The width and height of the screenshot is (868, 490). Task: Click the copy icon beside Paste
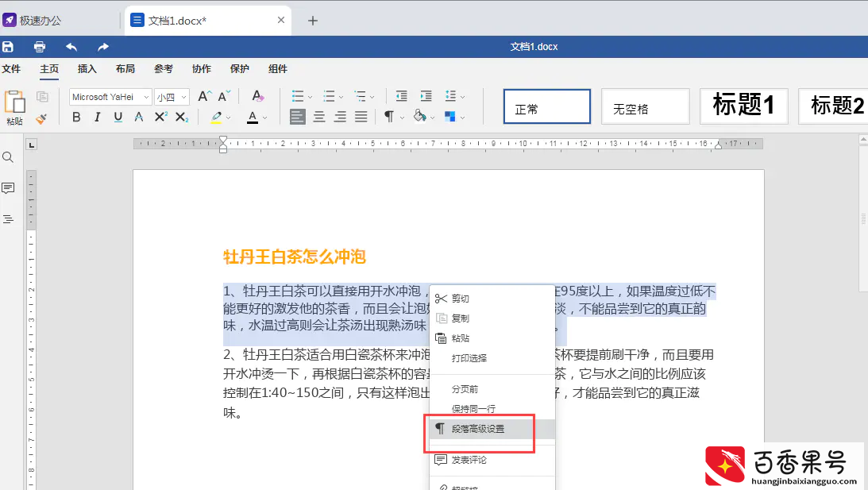(x=42, y=97)
